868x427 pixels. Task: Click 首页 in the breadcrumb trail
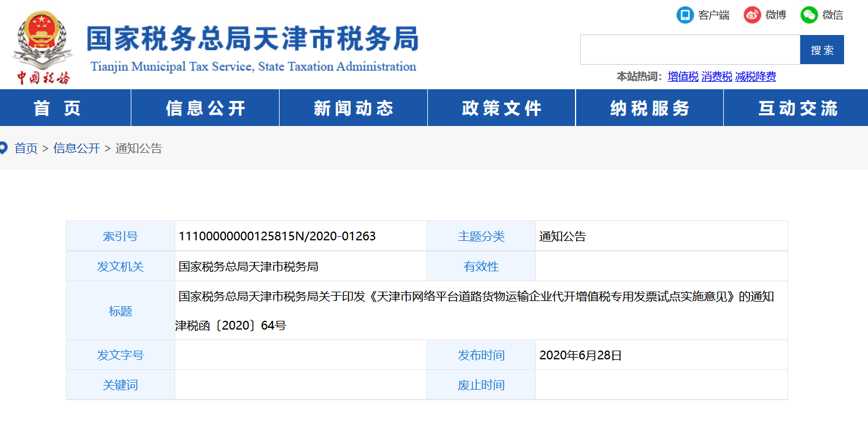26,149
